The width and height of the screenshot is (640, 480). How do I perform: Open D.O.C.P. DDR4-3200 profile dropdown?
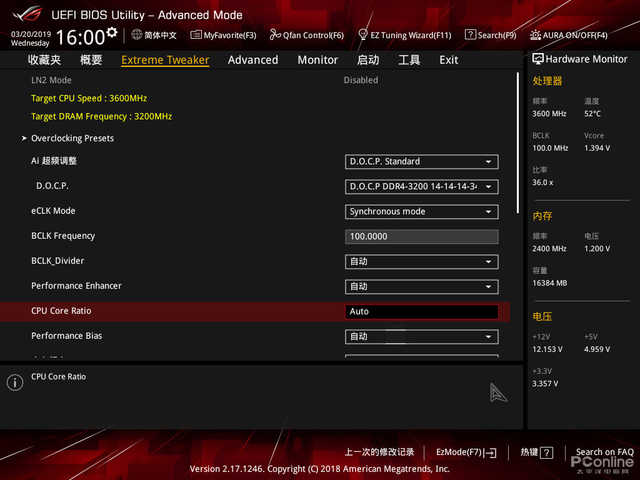pyautogui.click(x=421, y=187)
